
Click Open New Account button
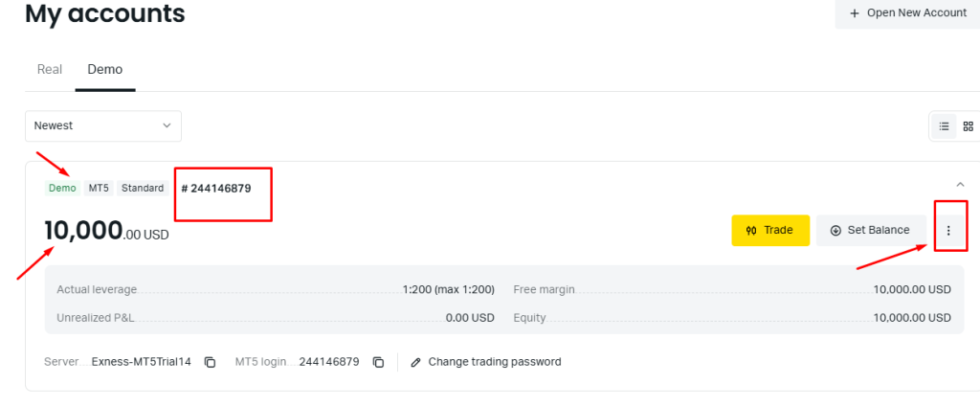[907, 12]
